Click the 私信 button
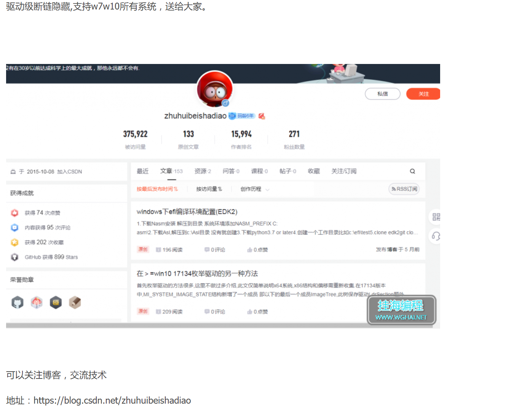Image resolution: width=506 pixels, height=420 pixels. [x=383, y=94]
